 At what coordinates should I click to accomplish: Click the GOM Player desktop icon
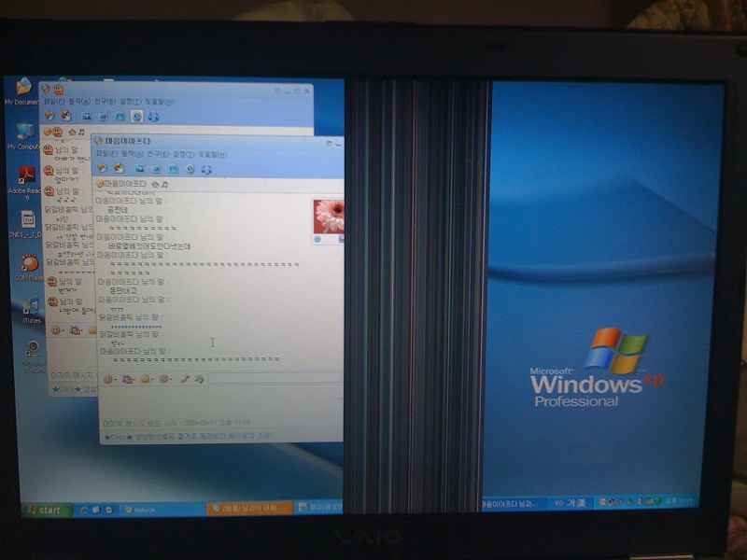tap(29, 267)
